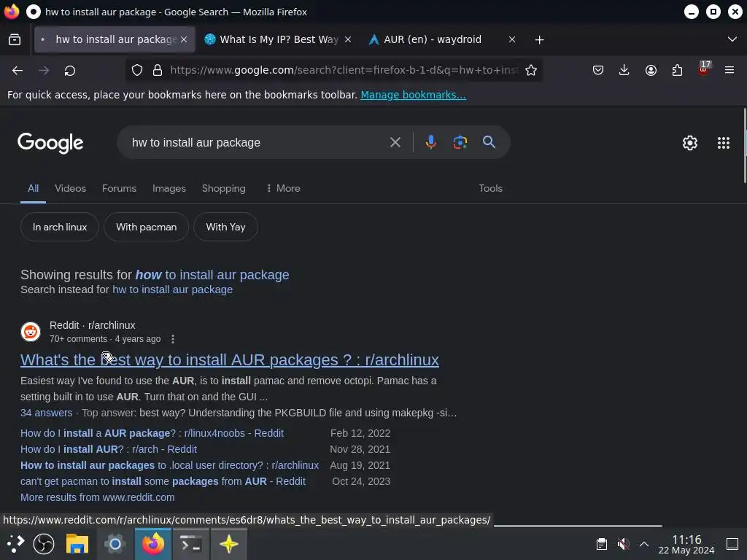The height and width of the screenshot is (560, 747).
Task: Expand the hidden system tray icons
Action: pyautogui.click(x=644, y=544)
